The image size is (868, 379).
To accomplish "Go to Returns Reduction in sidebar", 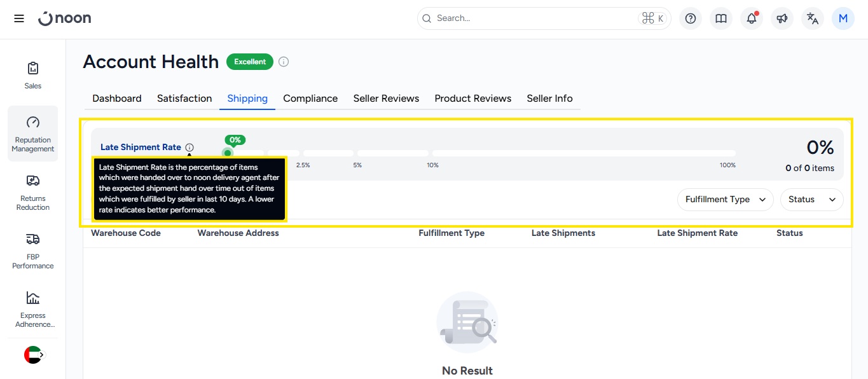I will tap(32, 192).
